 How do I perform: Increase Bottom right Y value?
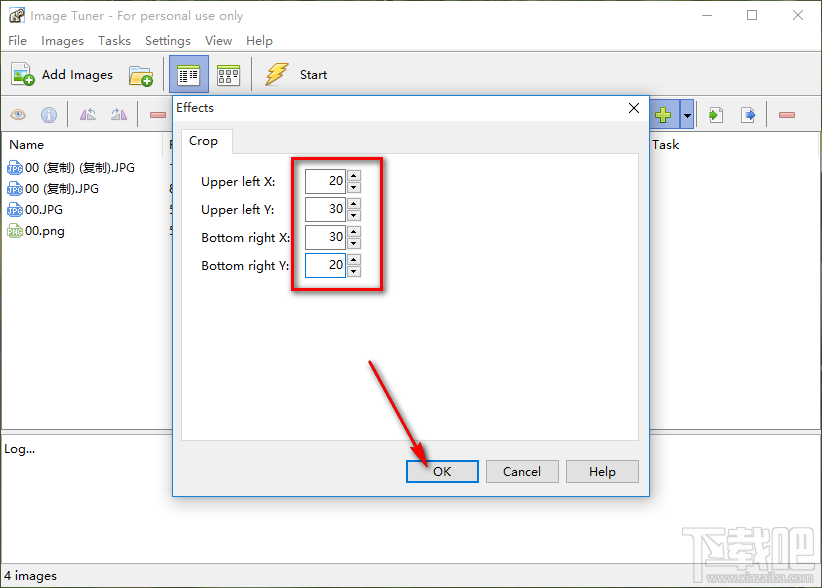point(354,259)
